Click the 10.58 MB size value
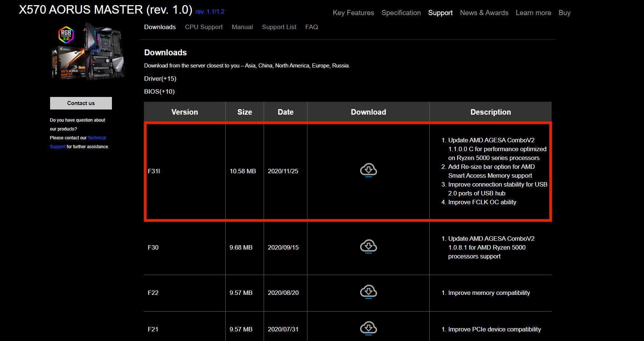 click(x=243, y=171)
